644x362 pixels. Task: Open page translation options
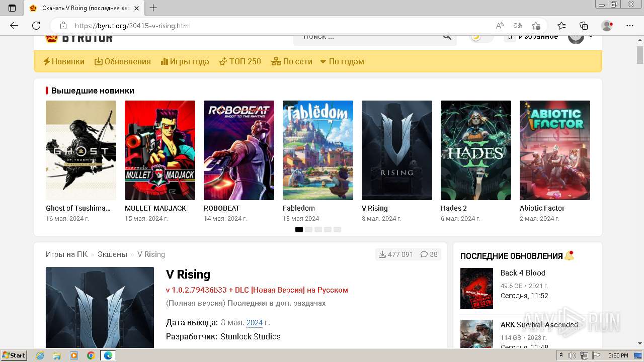[518, 26]
